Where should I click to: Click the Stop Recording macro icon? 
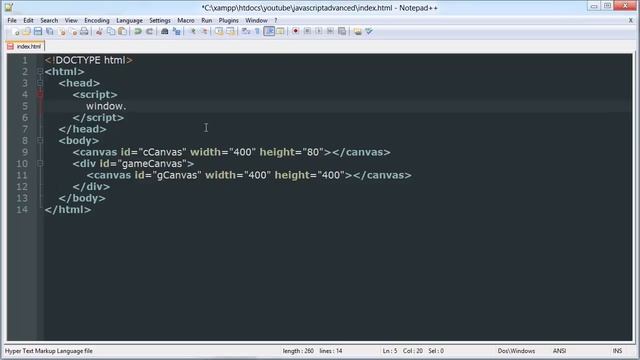tap(307, 31)
